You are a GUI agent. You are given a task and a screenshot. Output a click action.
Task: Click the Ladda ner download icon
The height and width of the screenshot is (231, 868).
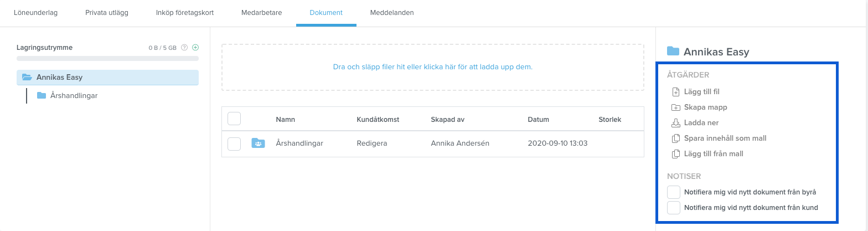(675, 123)
